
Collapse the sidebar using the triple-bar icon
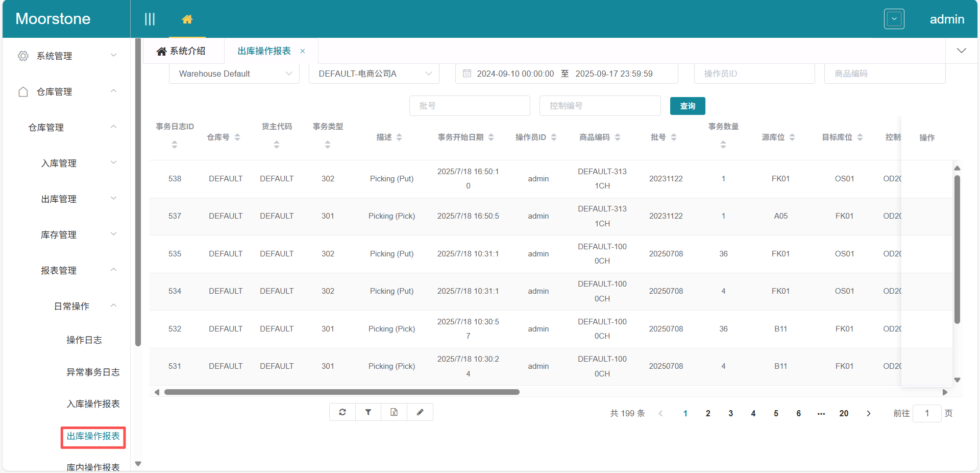point(150,19)
